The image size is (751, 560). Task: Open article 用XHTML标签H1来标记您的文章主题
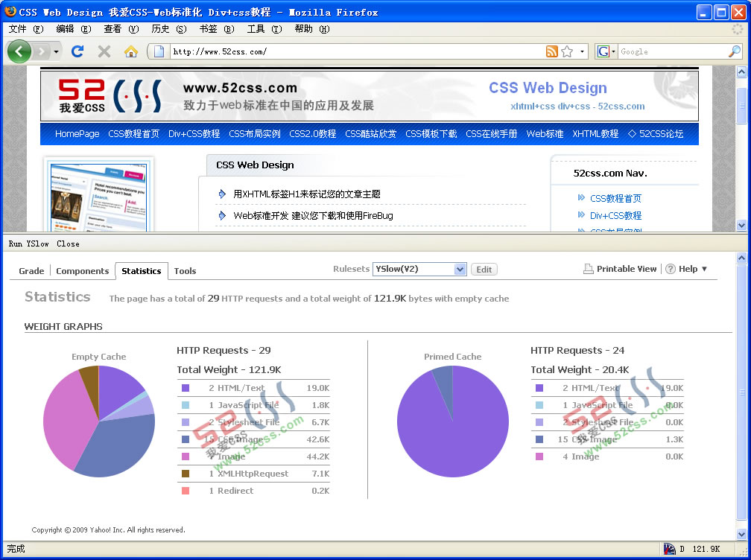(307, 194)
